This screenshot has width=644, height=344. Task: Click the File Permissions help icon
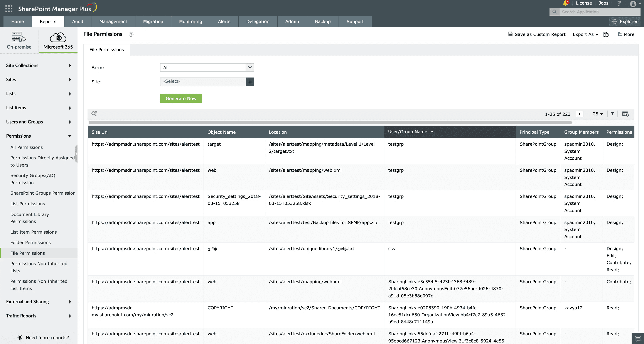[x=131, y=34]
